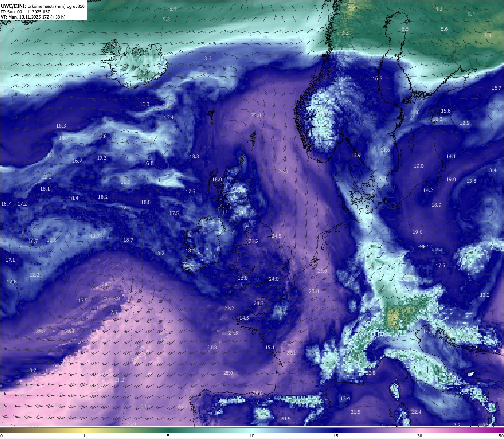Click the 5.2 value label
The height and width of the screenshot is (439, 504).
point(471,14)
